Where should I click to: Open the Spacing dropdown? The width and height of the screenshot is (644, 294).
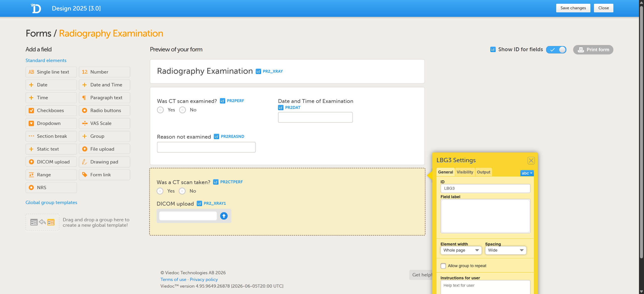click(x=506, y=250)
